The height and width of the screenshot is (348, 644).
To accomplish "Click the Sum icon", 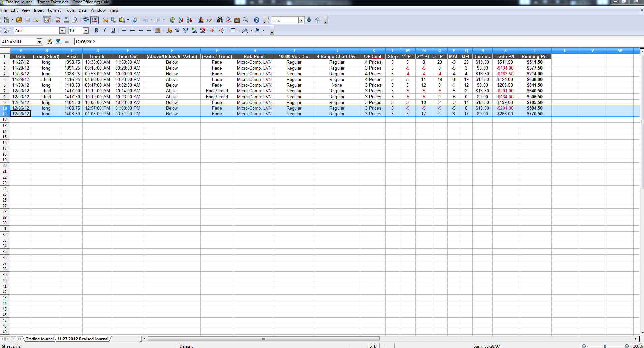I will [58, 42].
